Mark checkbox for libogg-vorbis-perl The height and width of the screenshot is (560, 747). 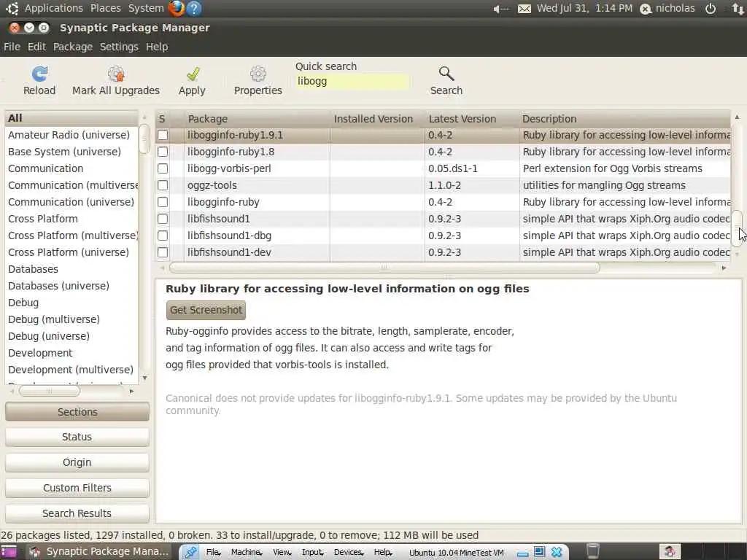click(163, 168)
